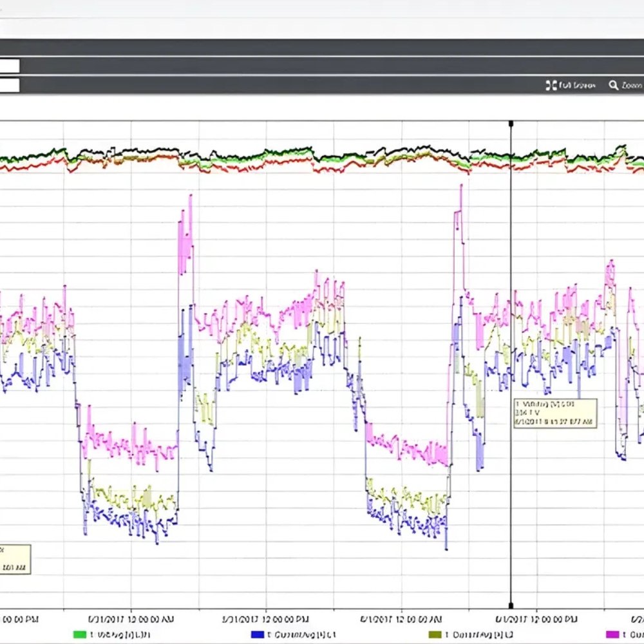
Task: Click the Zoom text label
Action: point(632,85)
